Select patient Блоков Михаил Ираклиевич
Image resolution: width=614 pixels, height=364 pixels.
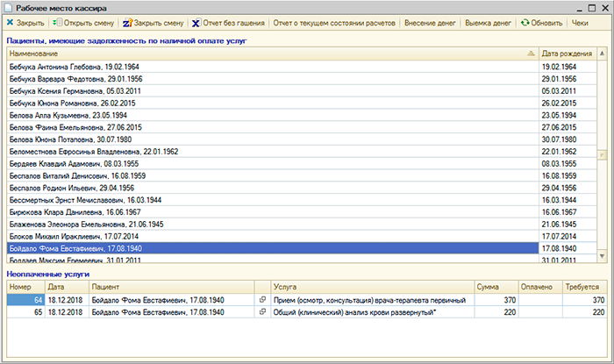(x=67, y=237)
